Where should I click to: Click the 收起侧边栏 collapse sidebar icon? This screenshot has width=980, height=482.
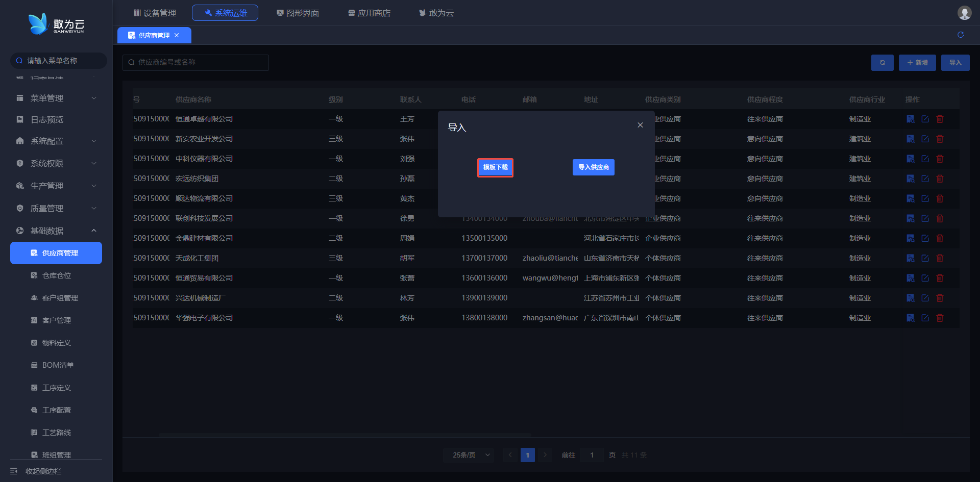point(14,471)
